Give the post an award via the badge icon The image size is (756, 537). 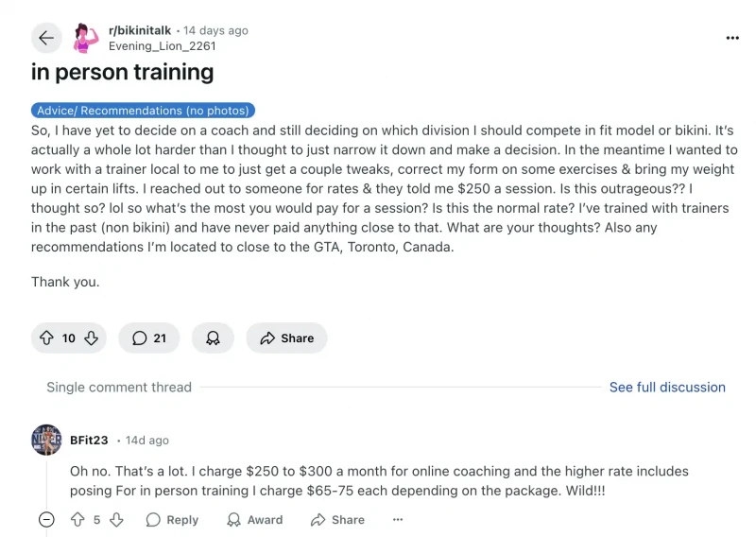213,338
